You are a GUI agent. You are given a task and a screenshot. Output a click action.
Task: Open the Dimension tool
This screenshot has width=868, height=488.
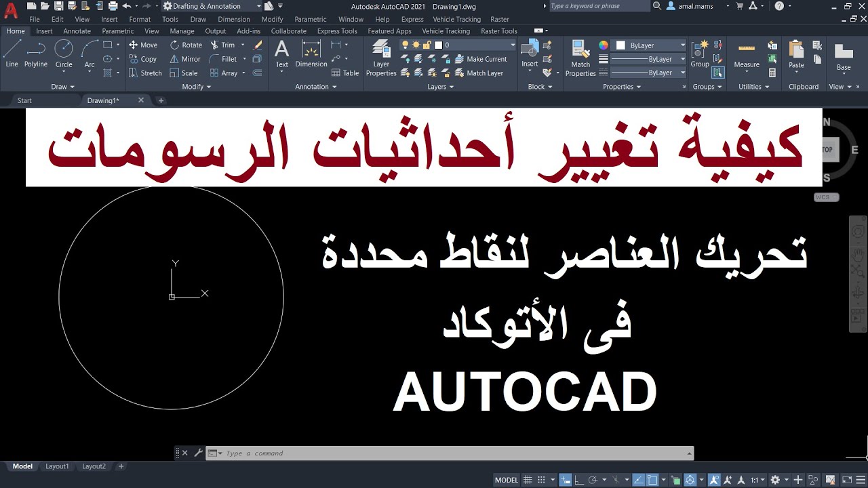click(x=311, y=54)
